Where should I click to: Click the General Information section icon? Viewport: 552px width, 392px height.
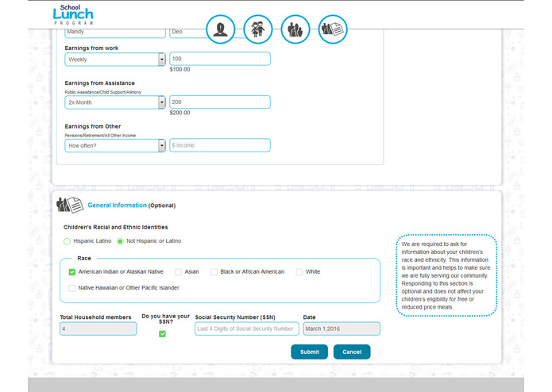[70, 205]
